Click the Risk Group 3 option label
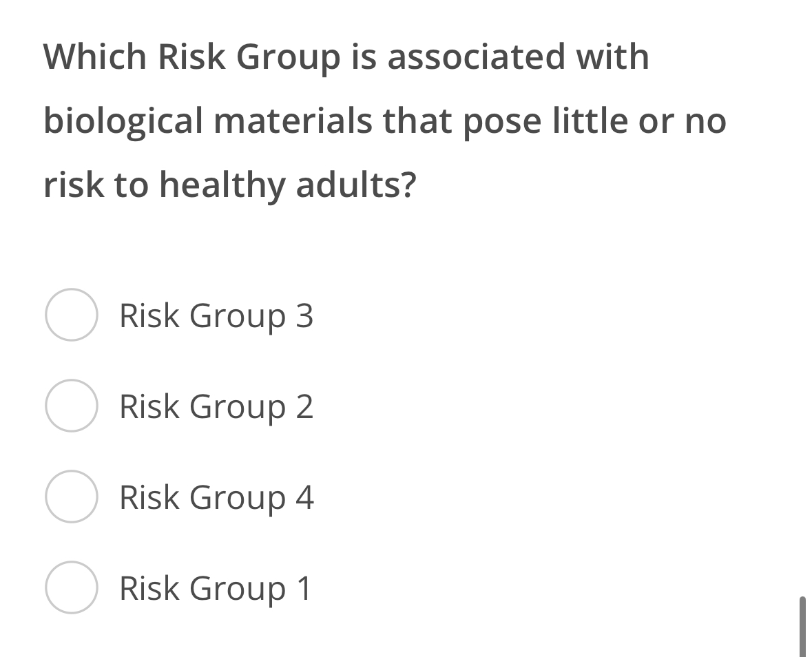The image size is (812, 657). click(x=216, y=316)
